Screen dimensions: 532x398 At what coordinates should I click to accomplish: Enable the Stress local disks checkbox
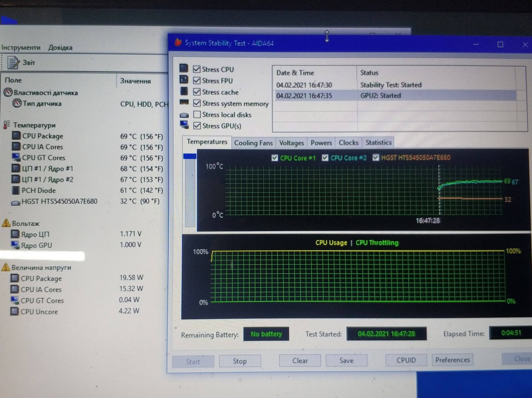coord(197,114)
